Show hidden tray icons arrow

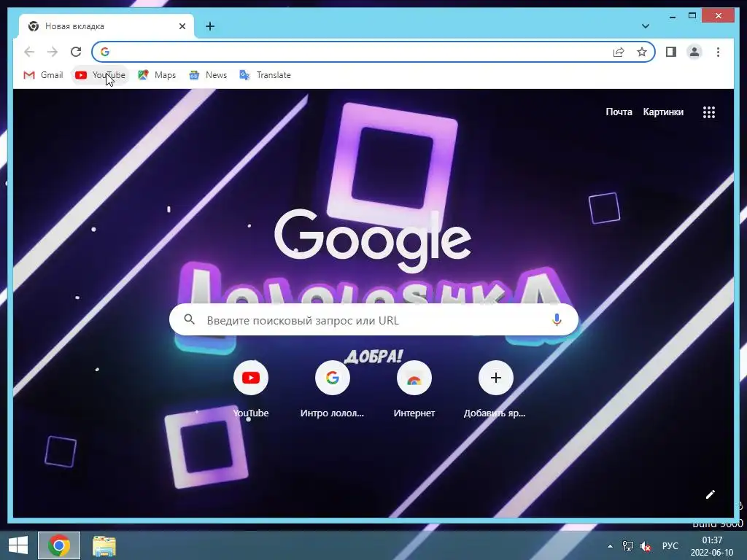pos(610,546)
